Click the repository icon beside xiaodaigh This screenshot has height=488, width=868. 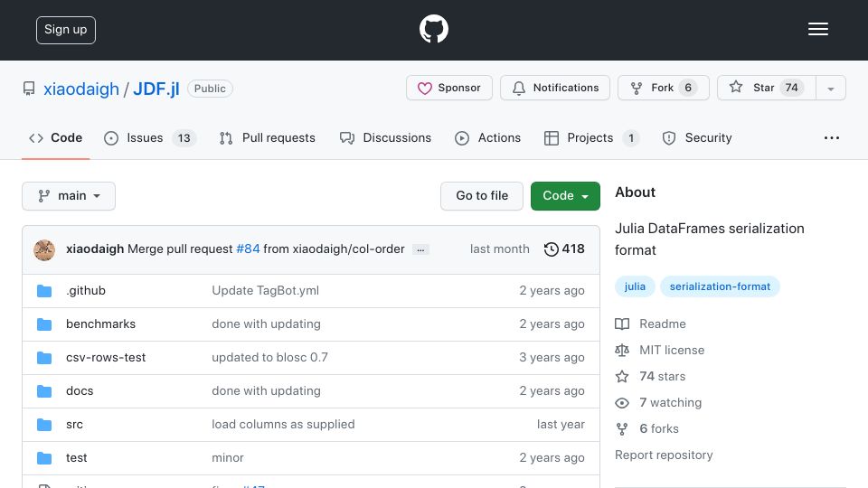tap(29, 89)
